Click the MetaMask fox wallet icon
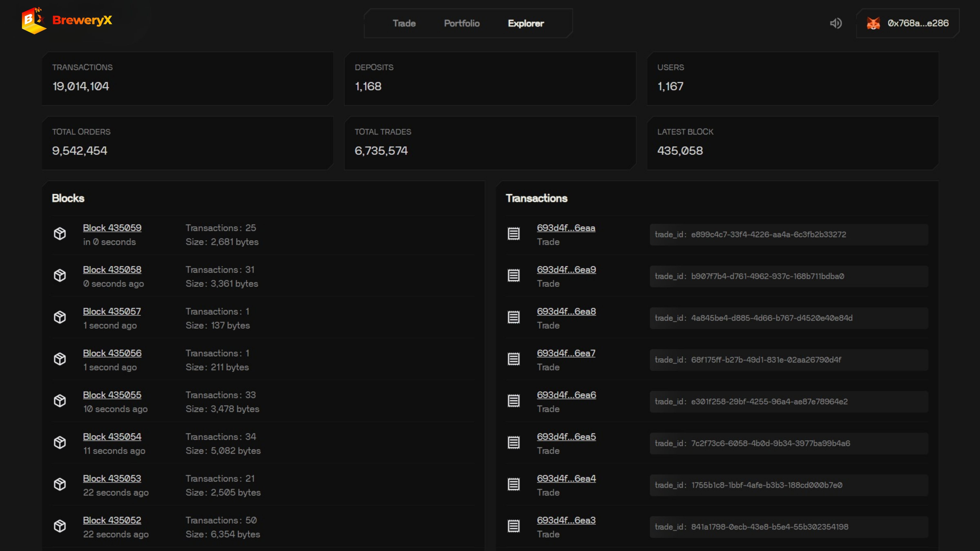980x551 pixels. (873, 23)
